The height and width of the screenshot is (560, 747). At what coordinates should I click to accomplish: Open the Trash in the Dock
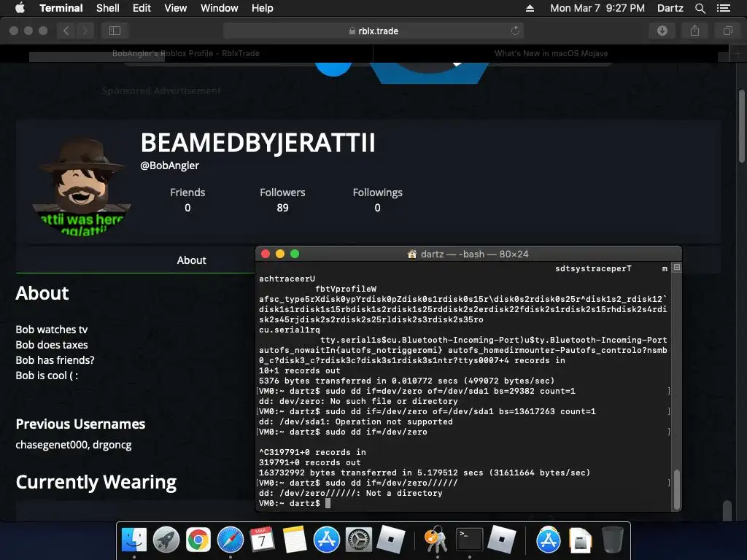612,540
